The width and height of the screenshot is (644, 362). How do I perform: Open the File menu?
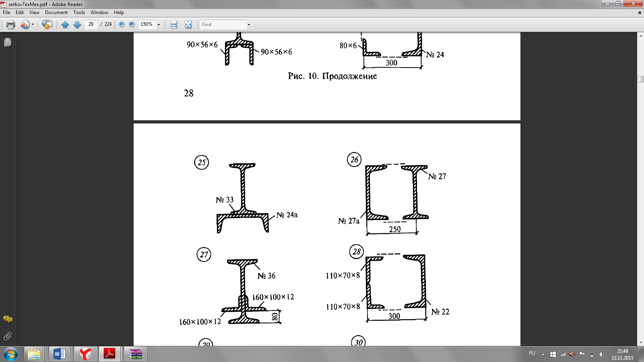coord(6,12)
